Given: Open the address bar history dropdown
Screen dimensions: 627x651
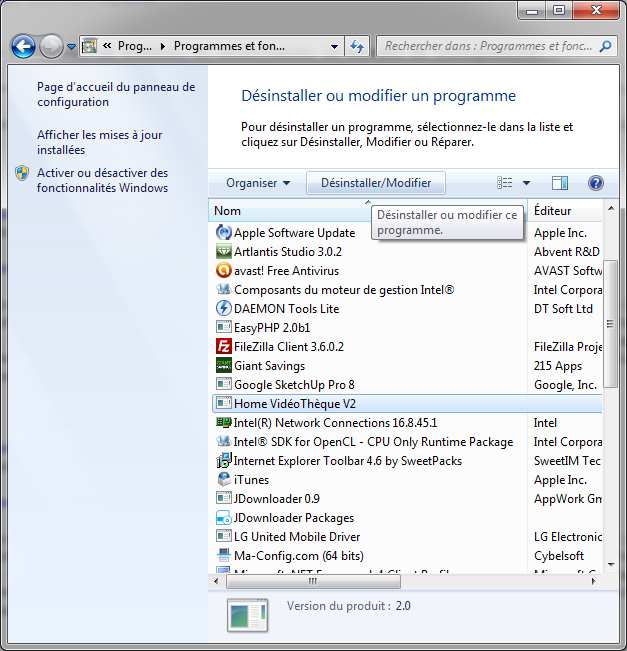Looking at the screenshot, I should coord(334,46).
